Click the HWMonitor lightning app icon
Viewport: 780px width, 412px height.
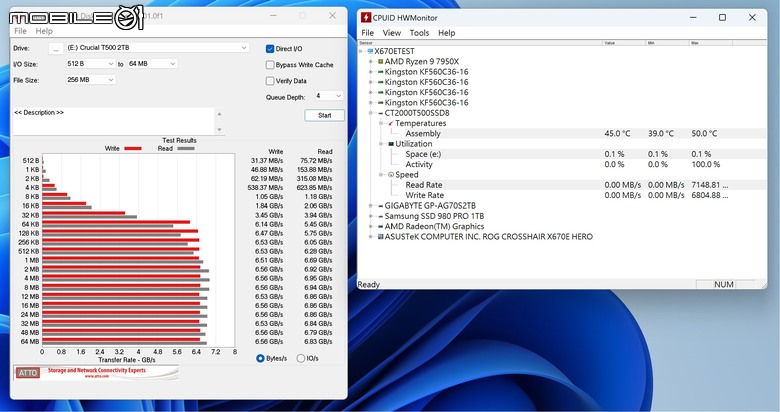click(366, 17)
